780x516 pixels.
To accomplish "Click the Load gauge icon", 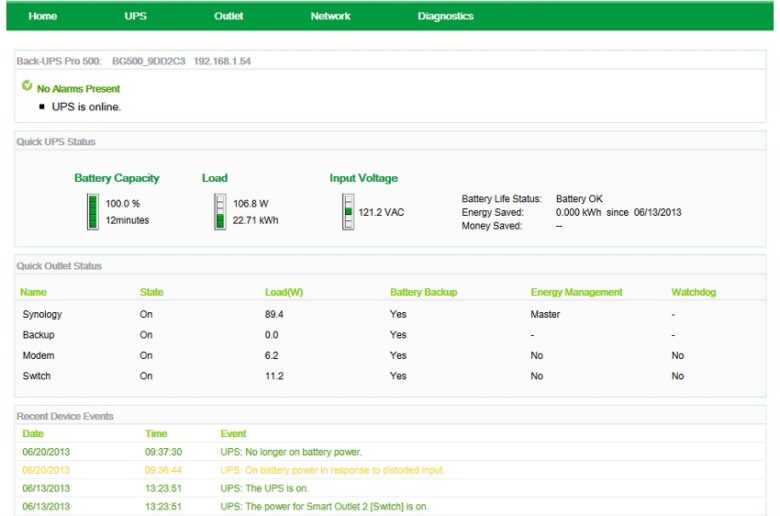I will [x=220, y=212].
